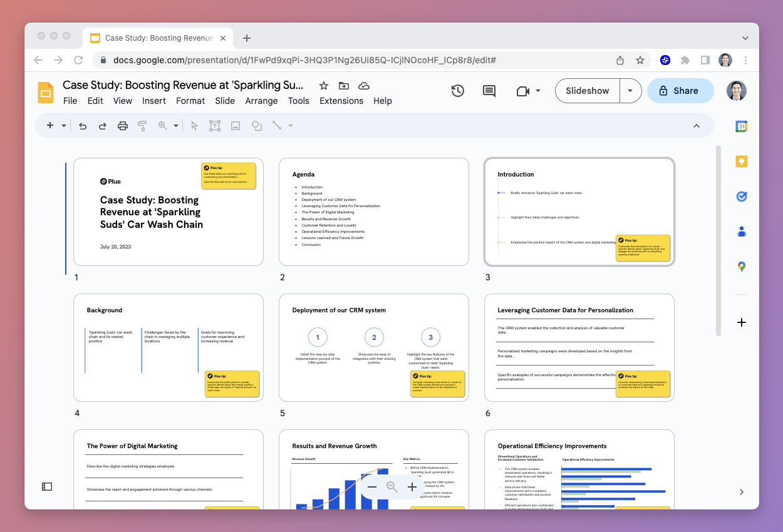
Task: Open Google Keep from the side panel
Action: pyautogui.click(x=741, y=161)
